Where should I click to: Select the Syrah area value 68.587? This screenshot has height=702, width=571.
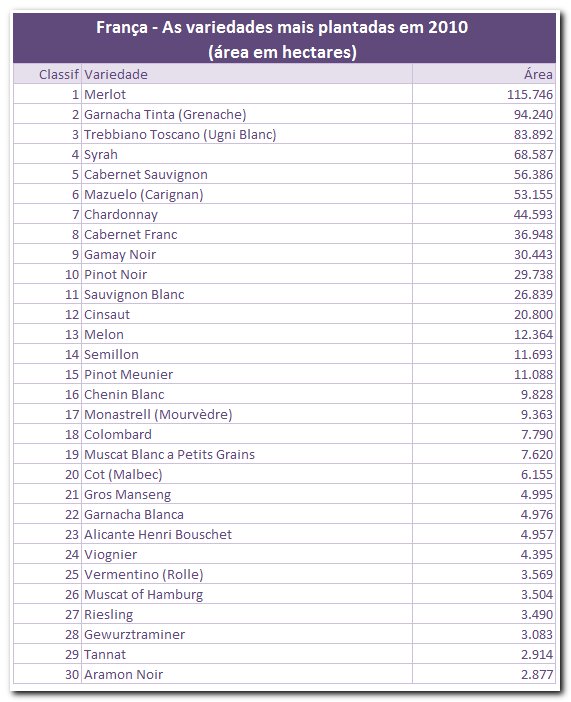(533, 154)
